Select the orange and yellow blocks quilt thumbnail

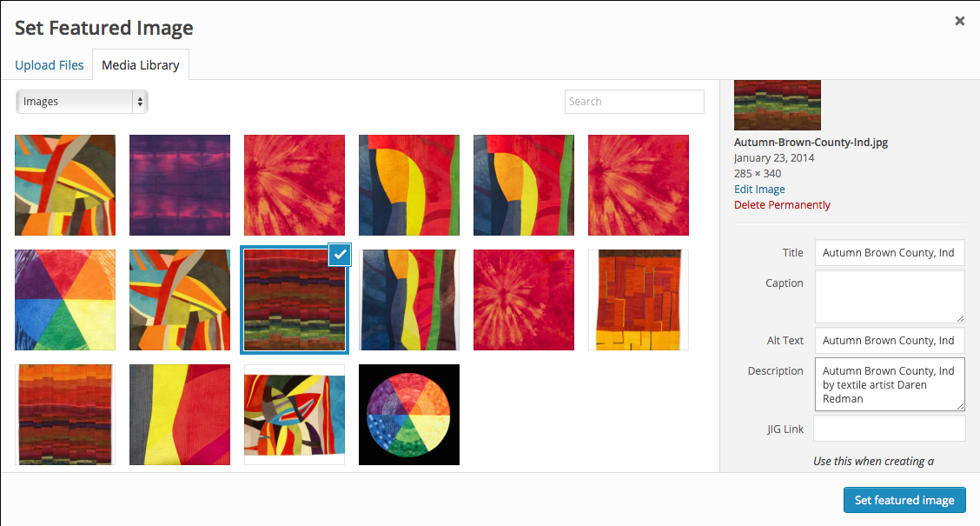pos(638,300)
